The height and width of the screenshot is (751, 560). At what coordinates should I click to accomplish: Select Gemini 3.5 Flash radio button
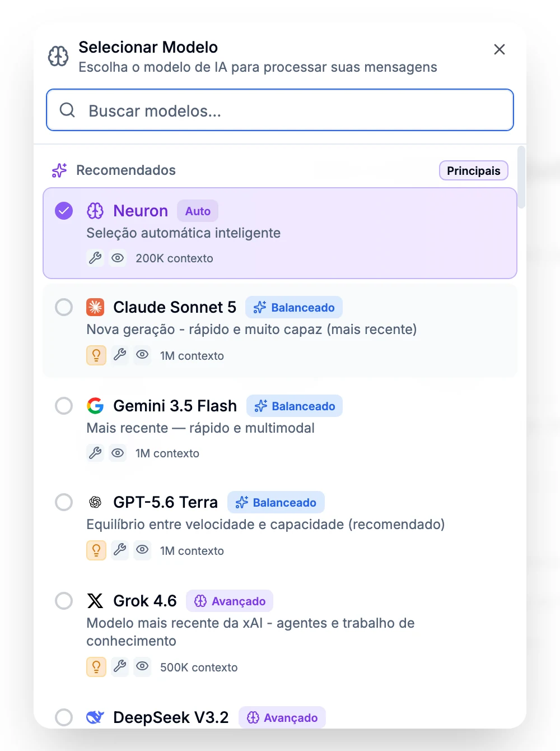point(64,406)
